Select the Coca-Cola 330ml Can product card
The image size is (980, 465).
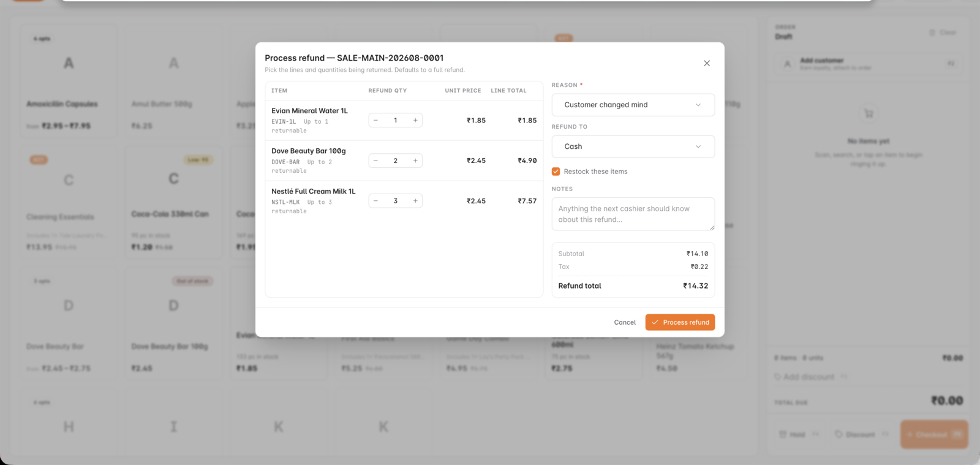pyautogui.click(x=174, y=202)
